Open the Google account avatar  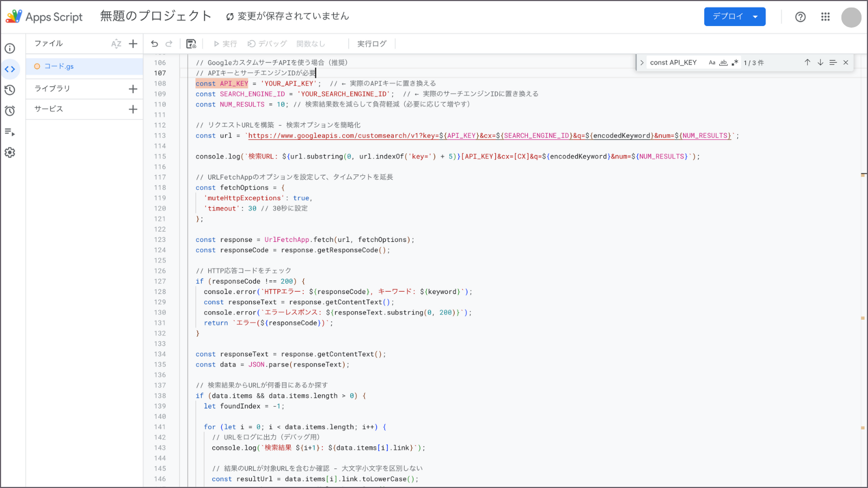pyautogui.click(x=851, y=17)
